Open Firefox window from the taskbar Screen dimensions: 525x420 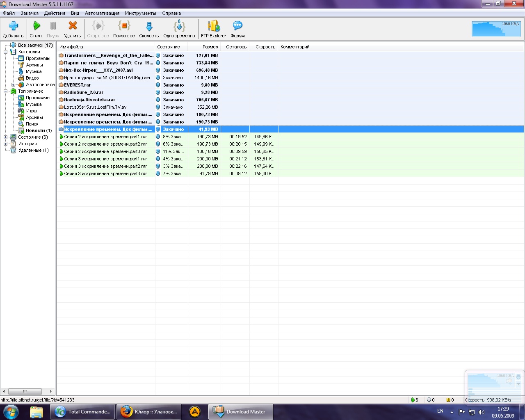[148, 411]
